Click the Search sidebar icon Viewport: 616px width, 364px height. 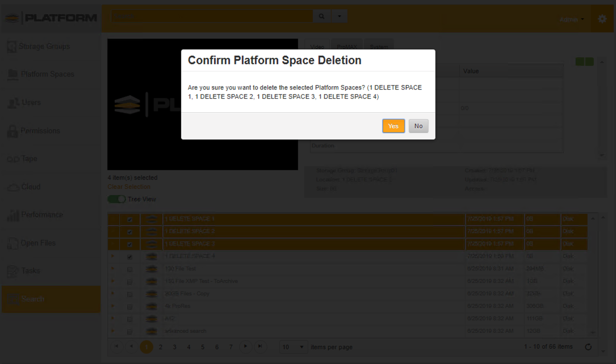coord(12,299)
